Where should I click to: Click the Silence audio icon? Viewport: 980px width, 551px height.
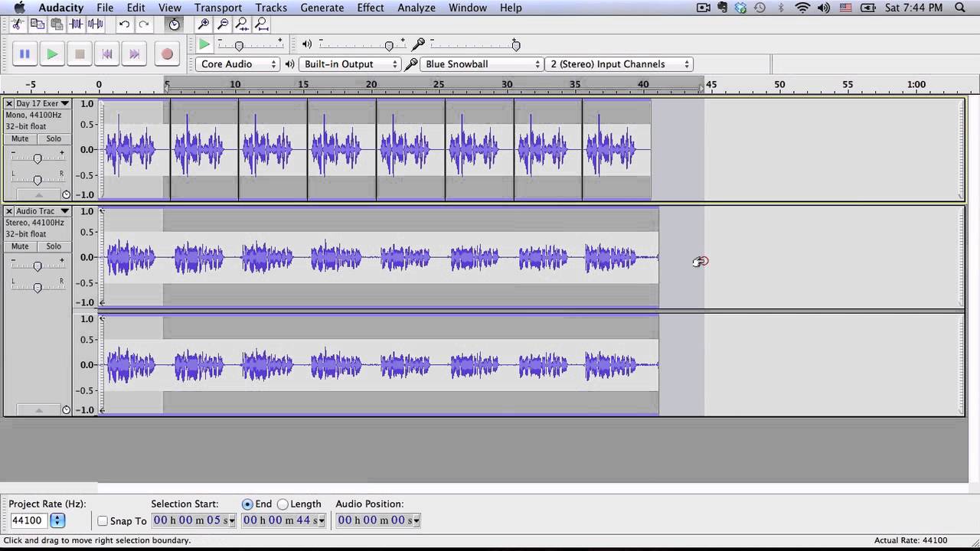96,24
